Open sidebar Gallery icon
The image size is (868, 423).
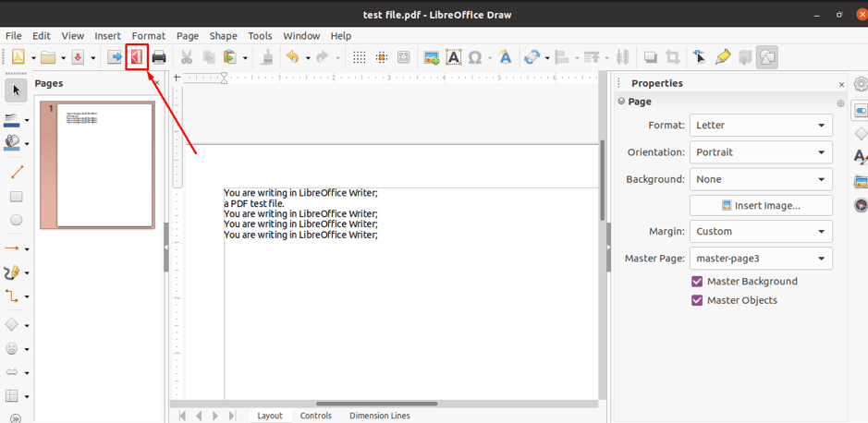tap(861, 181)
